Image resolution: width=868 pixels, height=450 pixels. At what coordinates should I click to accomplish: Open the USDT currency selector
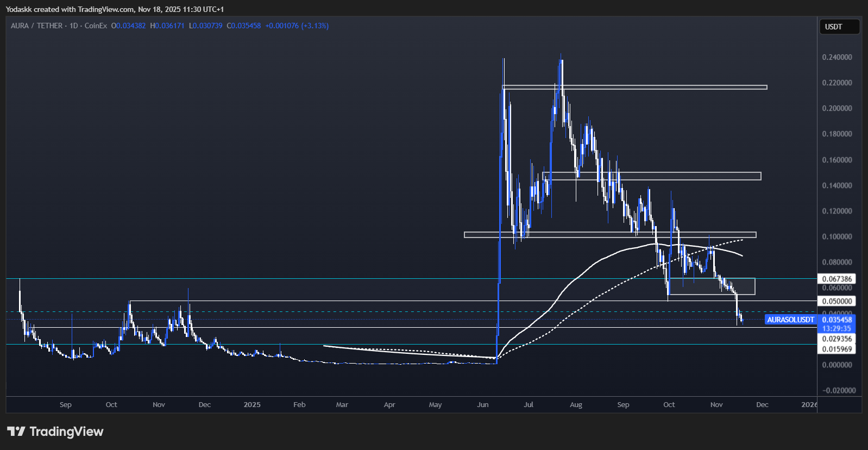pyautogui.click(x=839, y=27)
